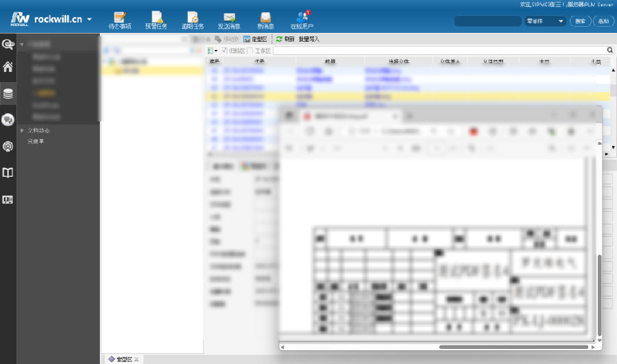The width and height of the screenshot is (617, 364).
Task: Click the table scrollbar down arrow
Action: [613, 147]
